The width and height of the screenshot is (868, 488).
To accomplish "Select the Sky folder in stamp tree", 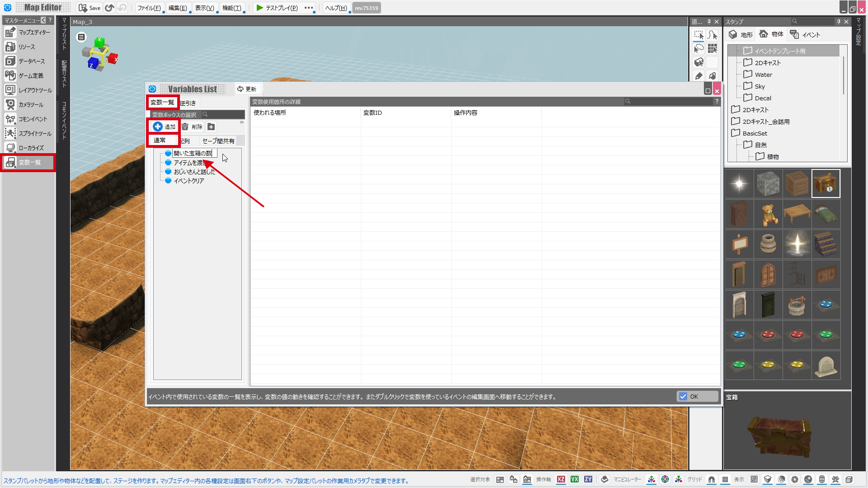I will tap(755, 86).
